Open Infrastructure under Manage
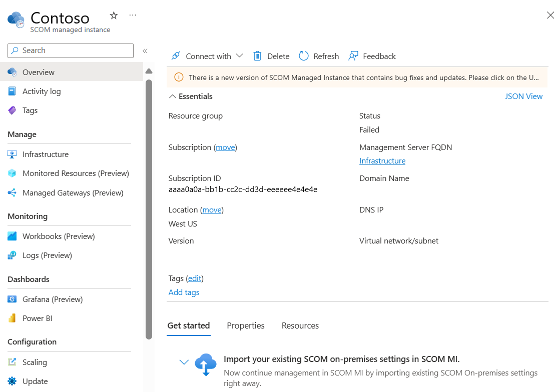 45,154
